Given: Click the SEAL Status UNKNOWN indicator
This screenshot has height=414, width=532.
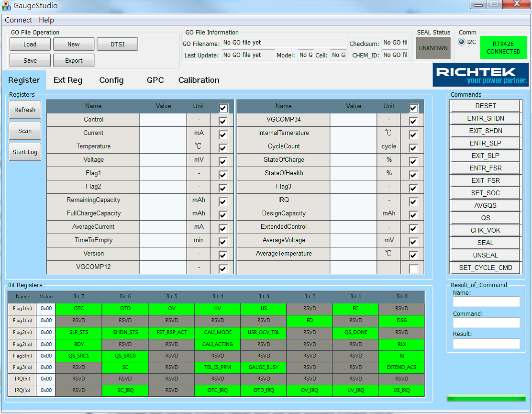Looking at the screenshot, I should (x=432, y=48).
